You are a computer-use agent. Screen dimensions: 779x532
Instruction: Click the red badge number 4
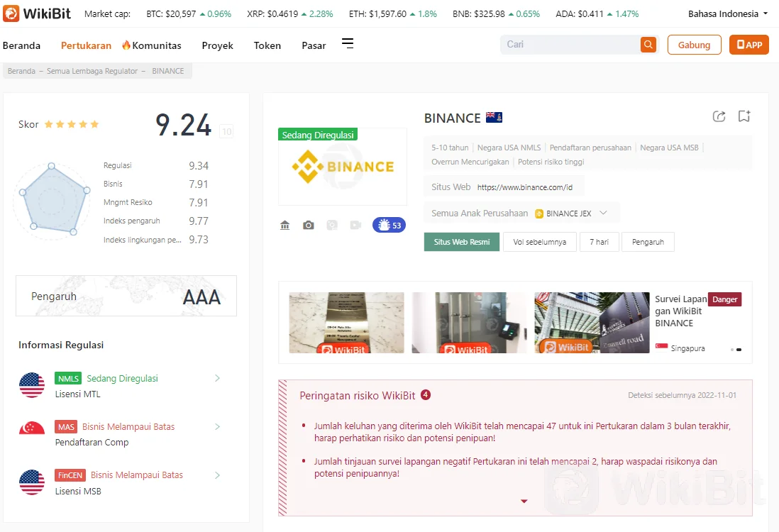pos(425,395)
